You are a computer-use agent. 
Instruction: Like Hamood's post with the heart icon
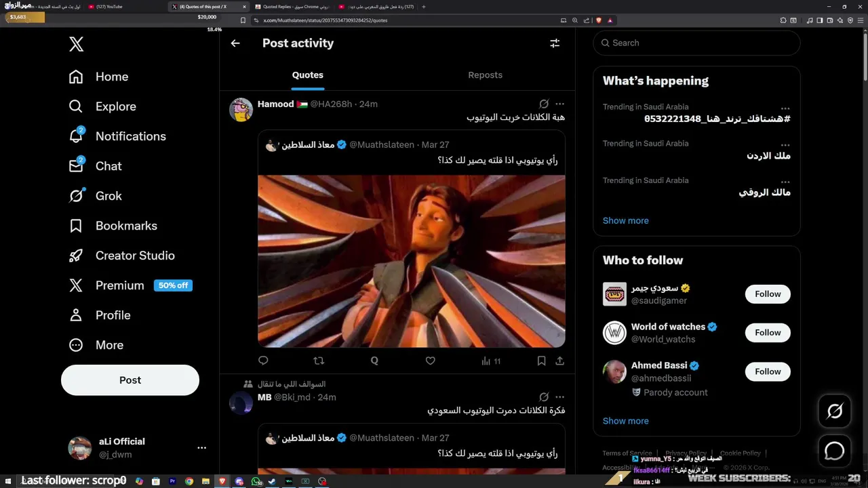tap(430, 361)
